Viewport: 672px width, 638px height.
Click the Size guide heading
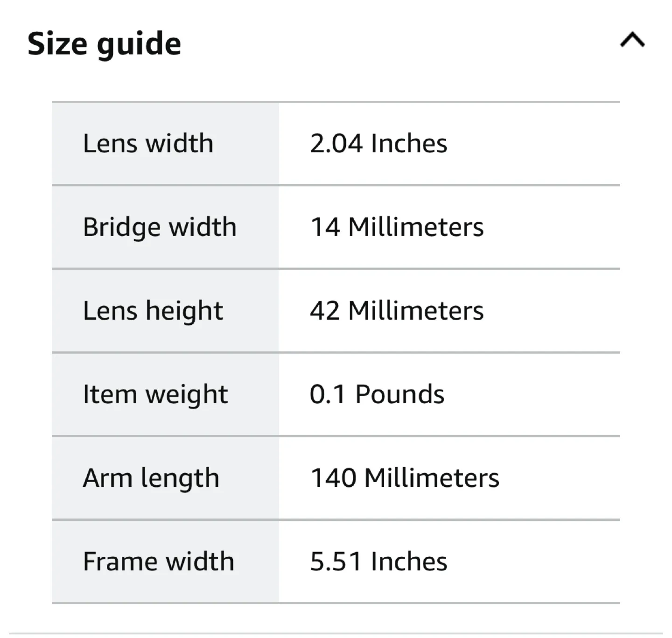(105, 43)
